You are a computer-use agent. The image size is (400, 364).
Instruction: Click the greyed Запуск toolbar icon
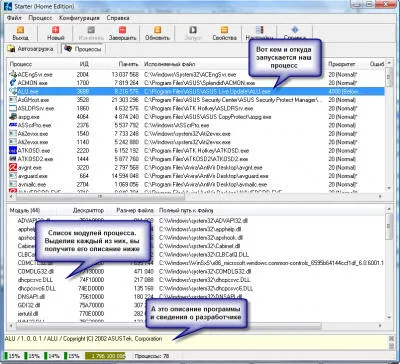(193, 30)
